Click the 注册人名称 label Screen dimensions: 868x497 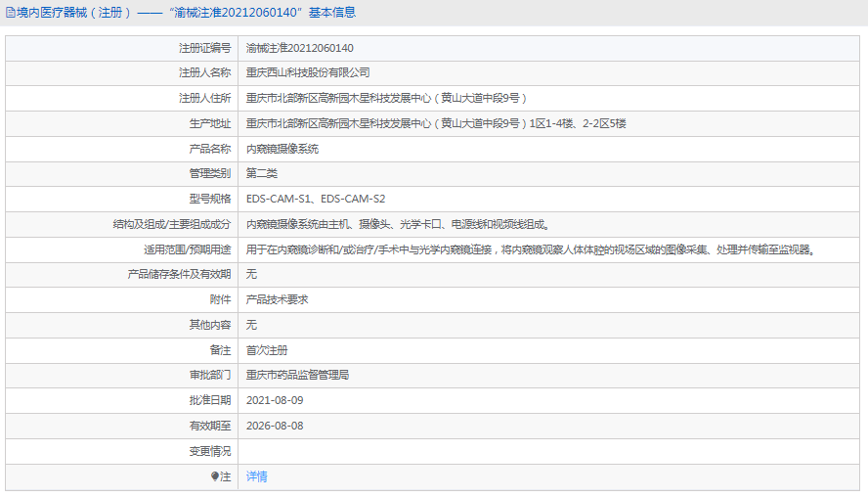tap(205, 72)
